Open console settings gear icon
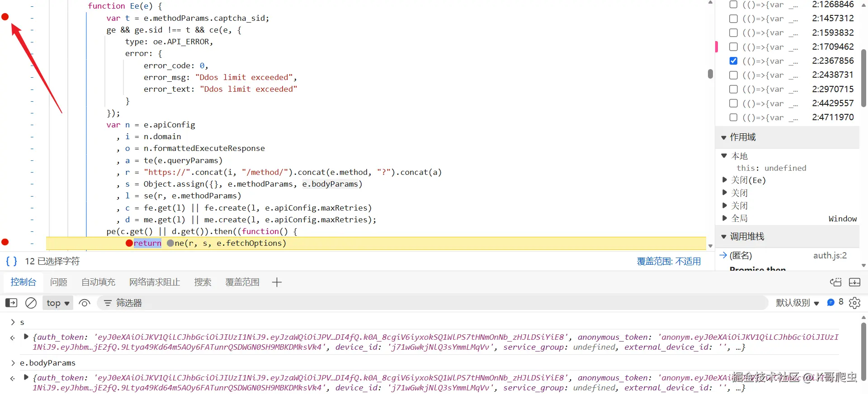Viewport: 868px width, 394px height. tap(854, 303)
